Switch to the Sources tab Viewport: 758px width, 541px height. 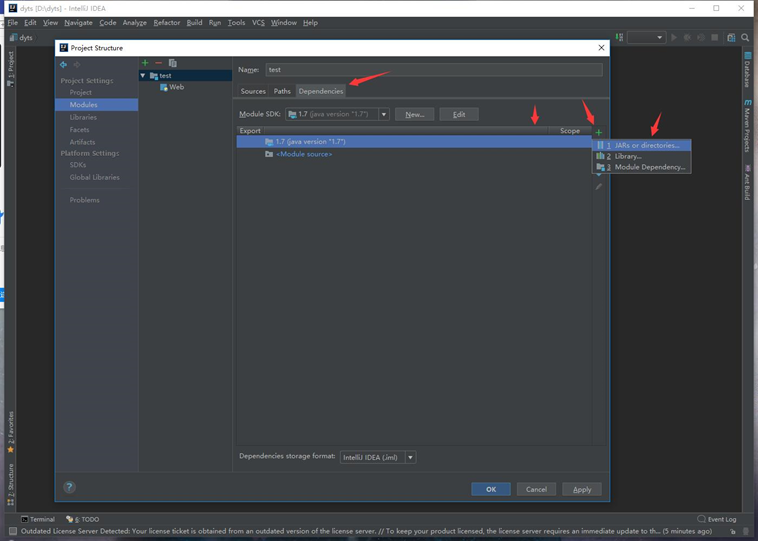tap(253, 91)
